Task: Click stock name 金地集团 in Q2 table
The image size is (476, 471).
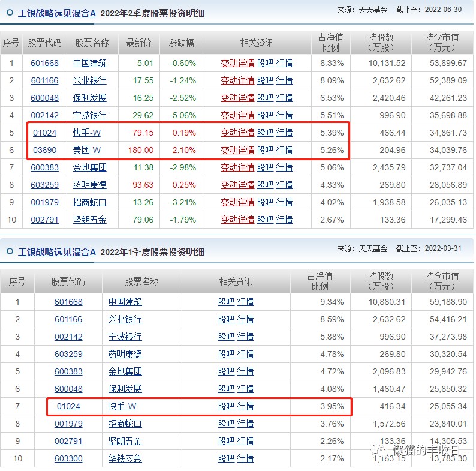Action: tap(89, 167)
